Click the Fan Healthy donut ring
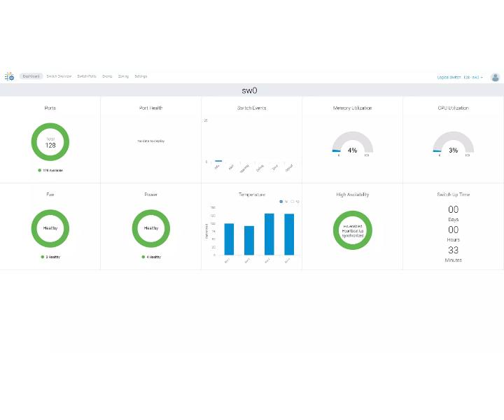The image size is (504, 420). coord(50,228)
